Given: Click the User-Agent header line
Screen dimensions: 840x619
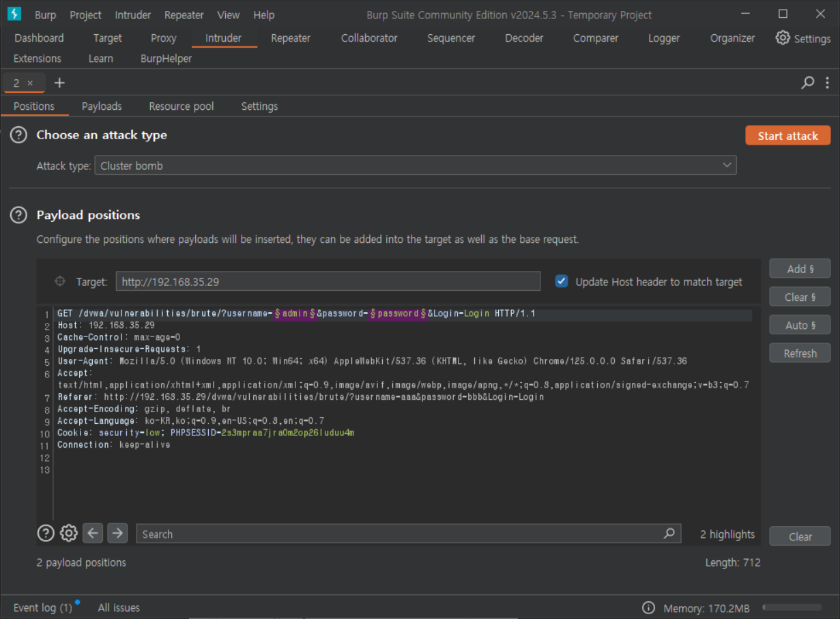Looking at the screenshot, I should tap(372, 361).
